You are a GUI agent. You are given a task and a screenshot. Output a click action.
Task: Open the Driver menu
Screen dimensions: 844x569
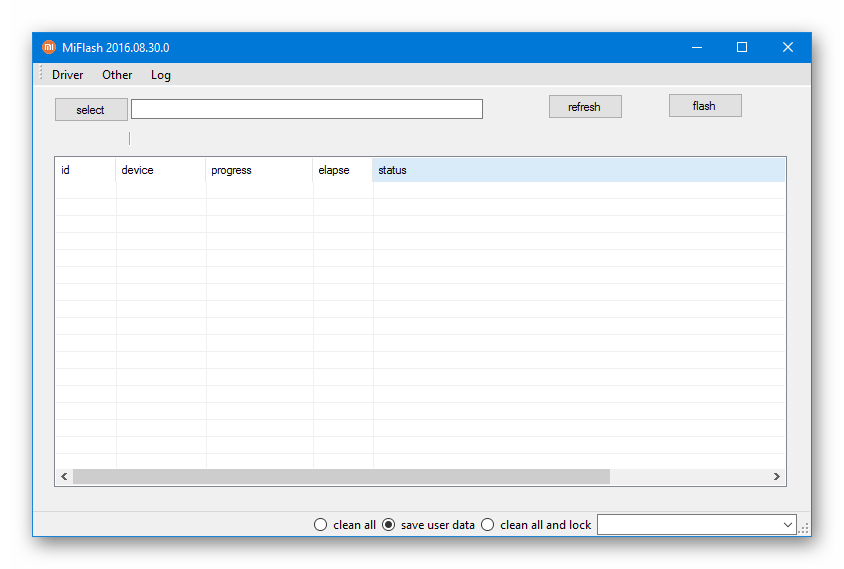pyautogui.click(x=67, y=75)
